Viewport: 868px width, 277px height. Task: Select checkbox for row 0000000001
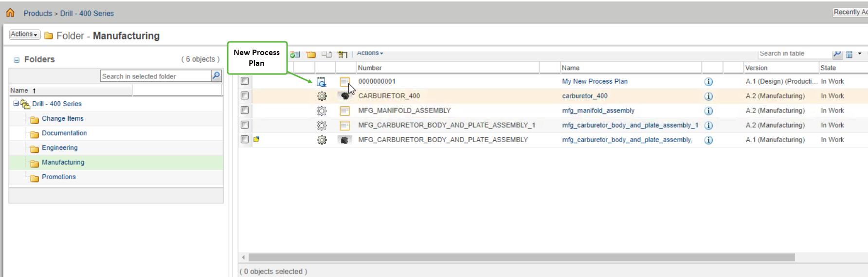[x=245, y=81]
